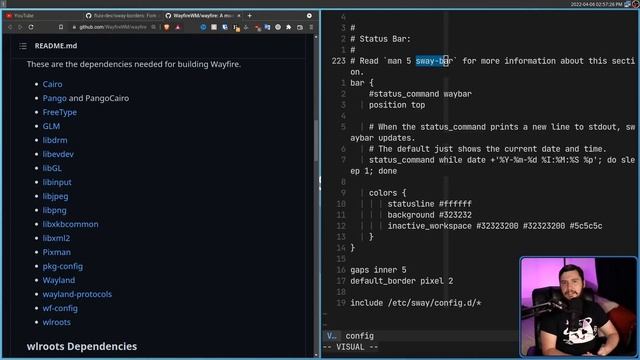Click 'background #323232' in editor
The height and width of the screenshot is (360, 640).
429,215
